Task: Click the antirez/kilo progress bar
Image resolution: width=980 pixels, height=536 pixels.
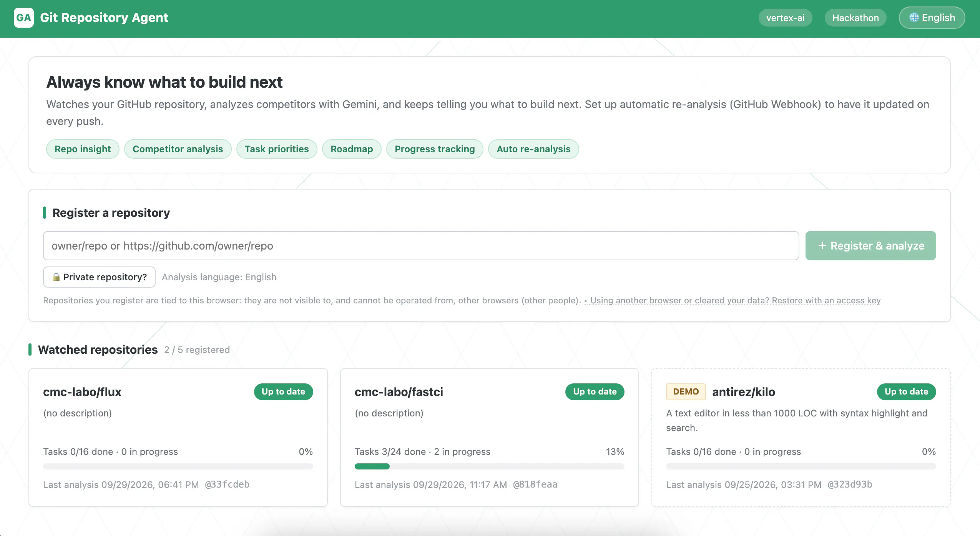Action: click(801, 466)
